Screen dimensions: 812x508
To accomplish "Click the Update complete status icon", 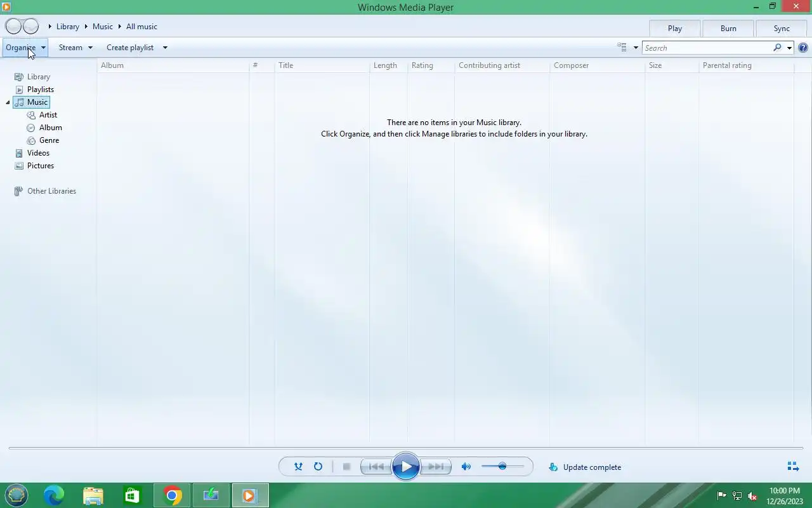I will click(553, 467).
